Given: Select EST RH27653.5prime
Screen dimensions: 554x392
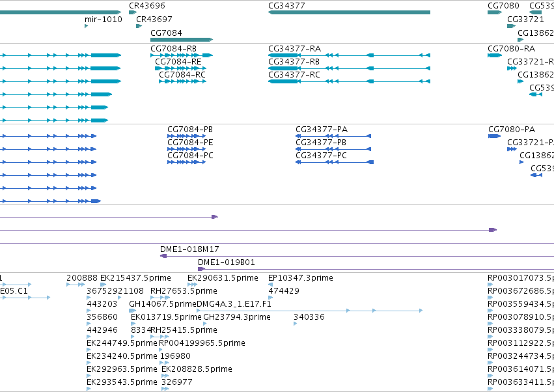Looking at the screenshot, I should pos(184,291).
